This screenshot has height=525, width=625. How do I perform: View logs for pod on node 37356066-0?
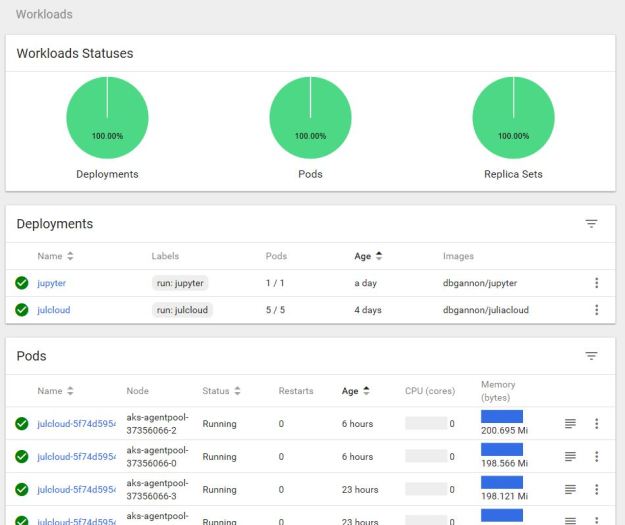[570, 457]
